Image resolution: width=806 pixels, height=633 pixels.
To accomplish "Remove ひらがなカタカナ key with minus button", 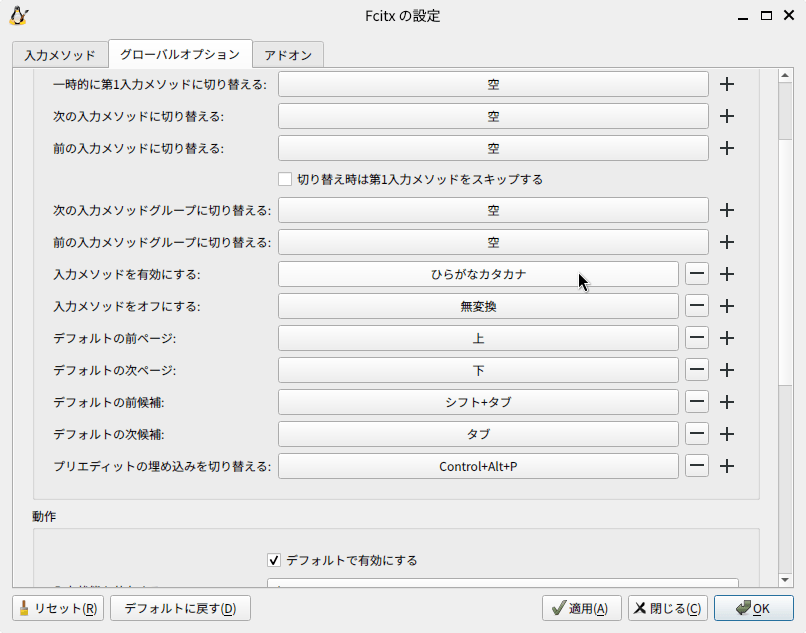I will [697, 274].
